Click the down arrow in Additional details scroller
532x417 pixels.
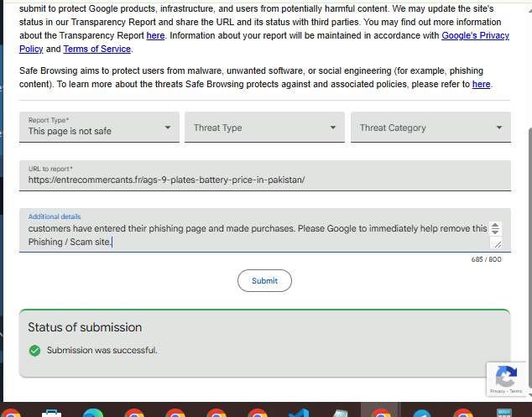[x=495, y=232]
